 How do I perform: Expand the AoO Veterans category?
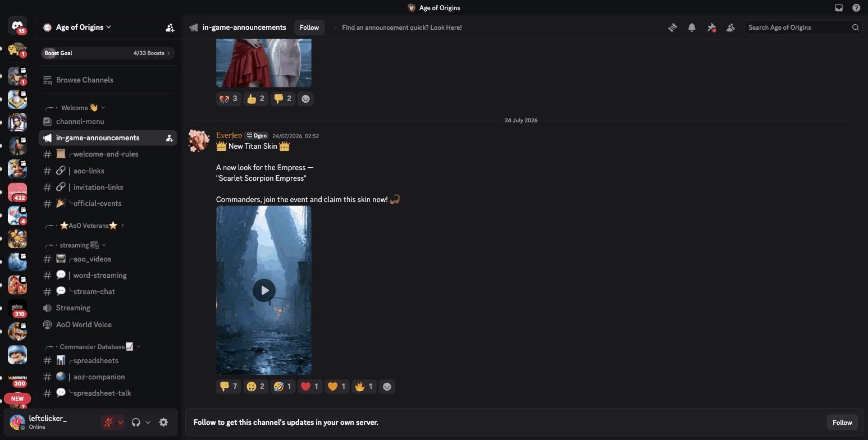(84, 226)
